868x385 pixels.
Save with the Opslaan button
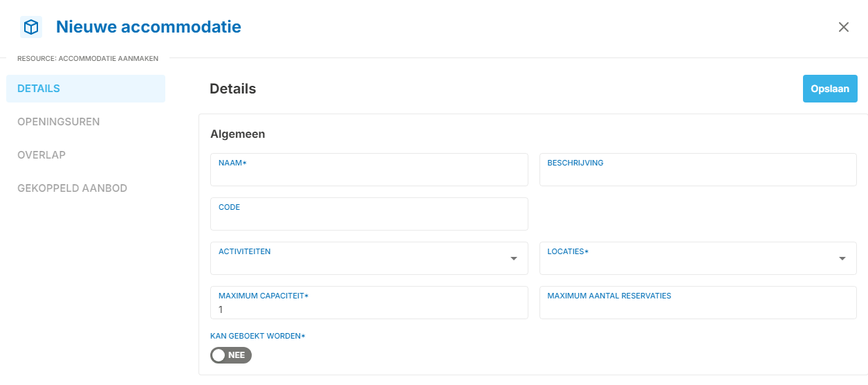click(830, 89)
